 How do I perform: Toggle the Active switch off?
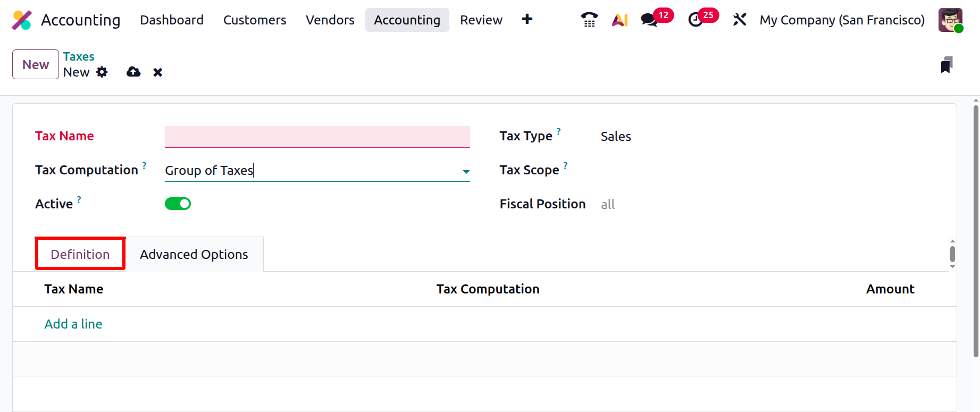(178, 204)
